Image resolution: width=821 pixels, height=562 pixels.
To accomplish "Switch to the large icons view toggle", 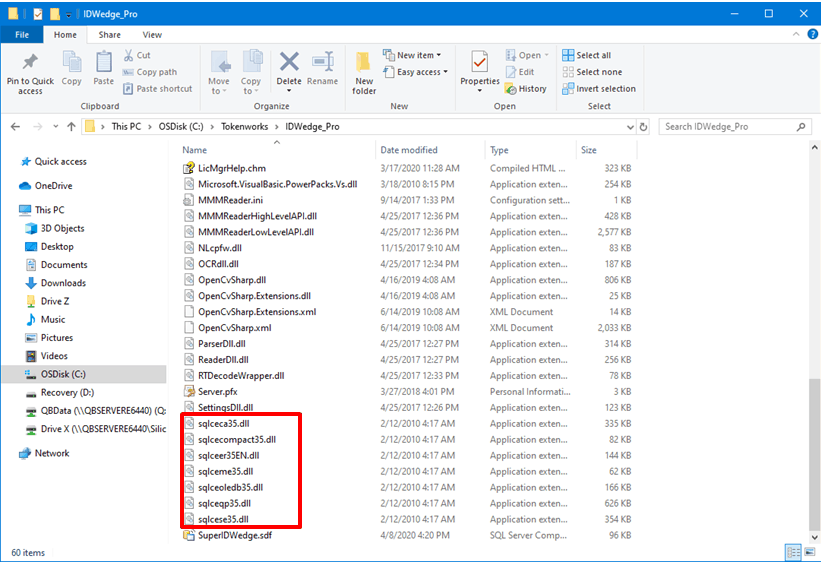I will 809,552.
